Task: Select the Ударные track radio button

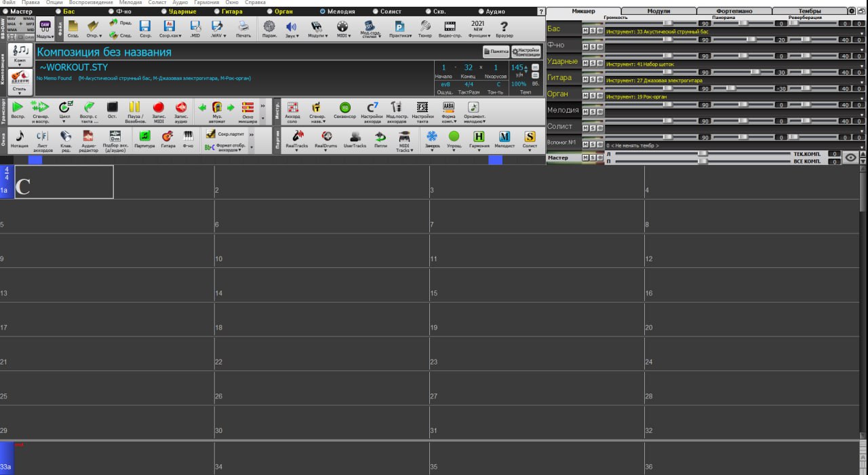Action: click(163, 12)
